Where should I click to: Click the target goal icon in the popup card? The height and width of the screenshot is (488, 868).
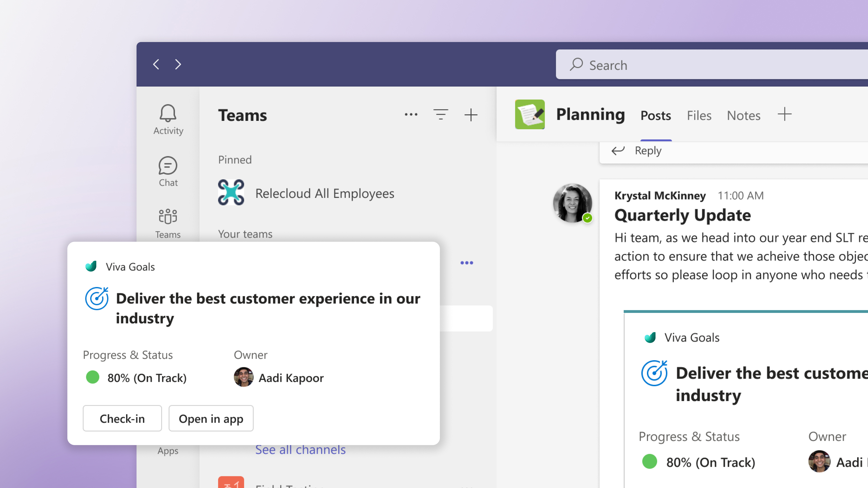97,298
